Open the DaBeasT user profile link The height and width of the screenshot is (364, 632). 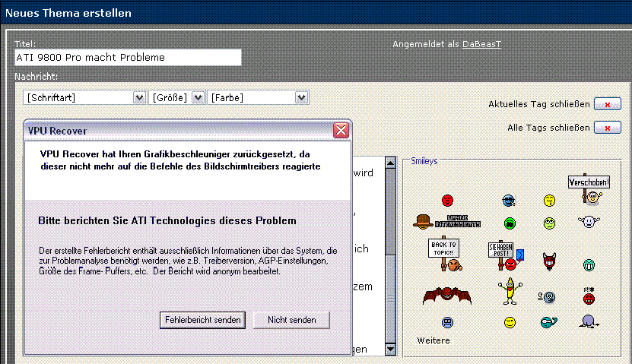[481, 44]
